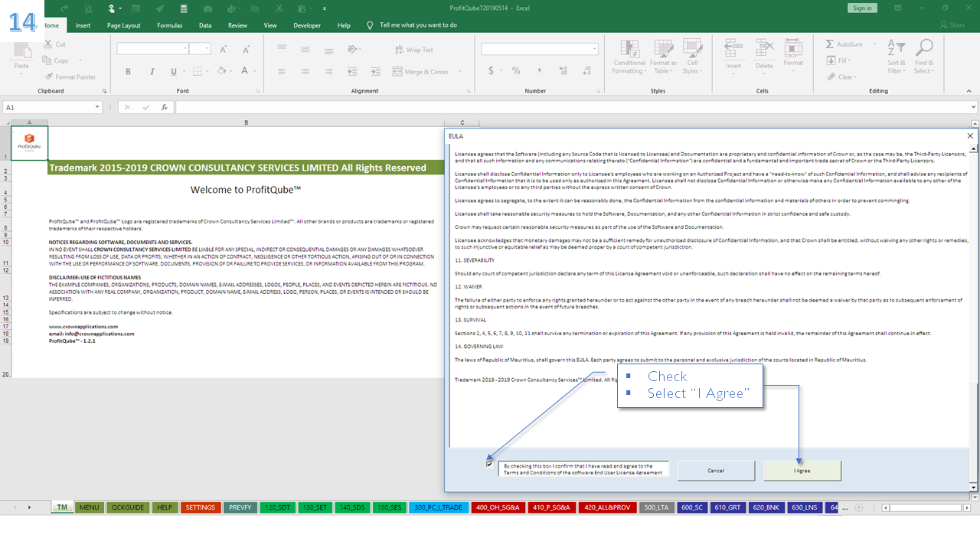The width and height of the screenshot is (980, 551).
Task: Toggle Underline formatting
Action: pos(174,72)
